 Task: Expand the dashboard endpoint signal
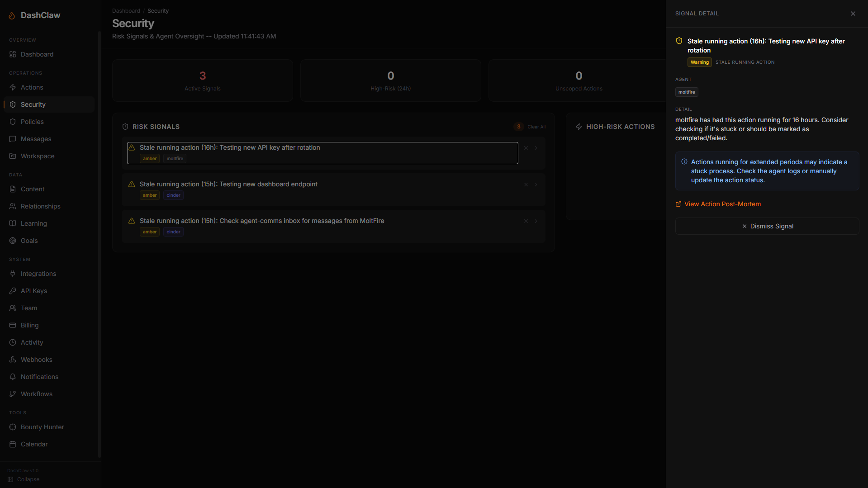536,185
